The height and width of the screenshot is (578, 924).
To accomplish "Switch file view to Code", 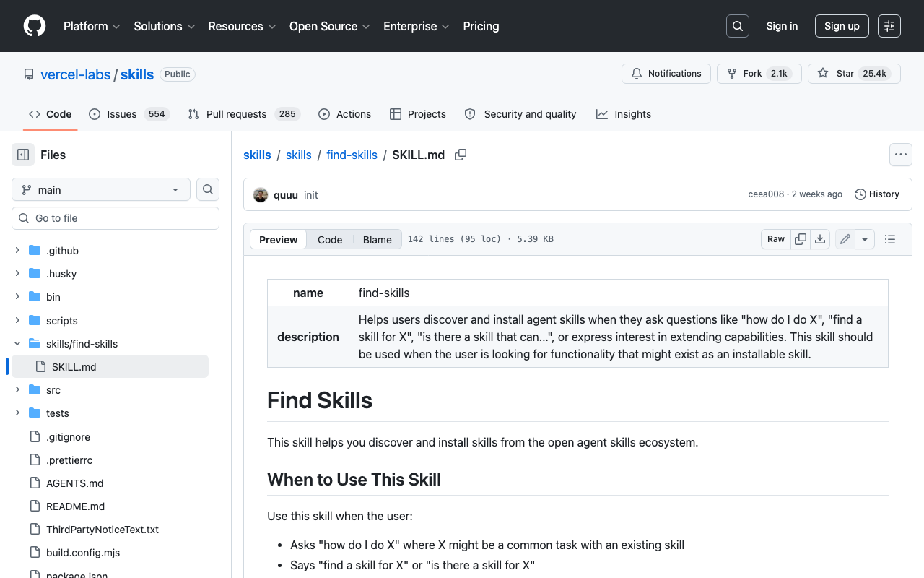I will tap(330, 239).
